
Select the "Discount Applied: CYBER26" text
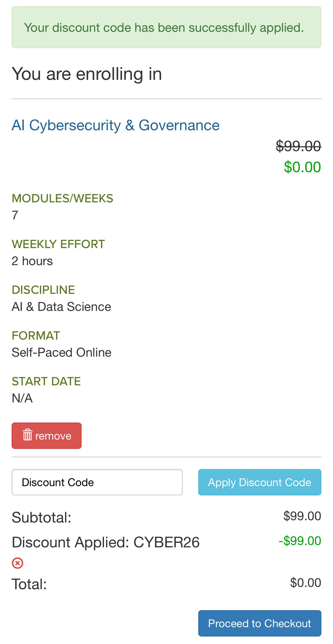point(106,542)
